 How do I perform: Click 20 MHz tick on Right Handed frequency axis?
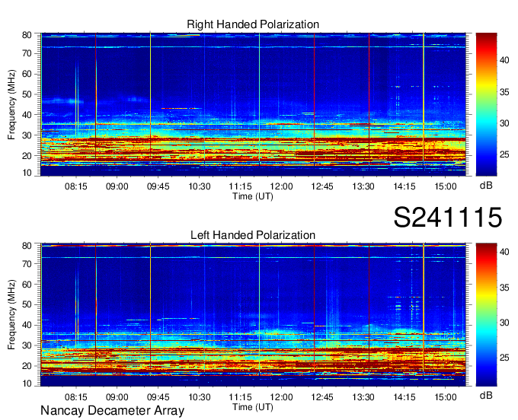point(27,156)
